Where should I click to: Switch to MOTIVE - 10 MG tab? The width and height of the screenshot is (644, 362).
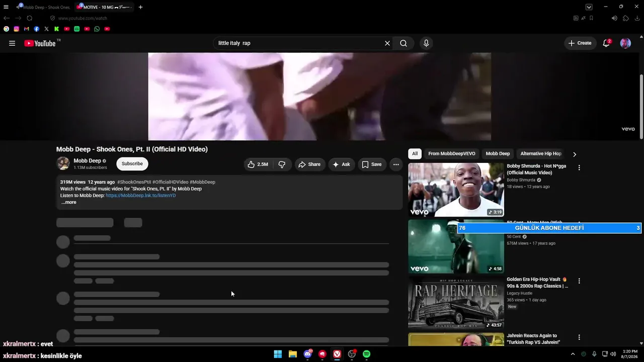click(x=105, y=7)
